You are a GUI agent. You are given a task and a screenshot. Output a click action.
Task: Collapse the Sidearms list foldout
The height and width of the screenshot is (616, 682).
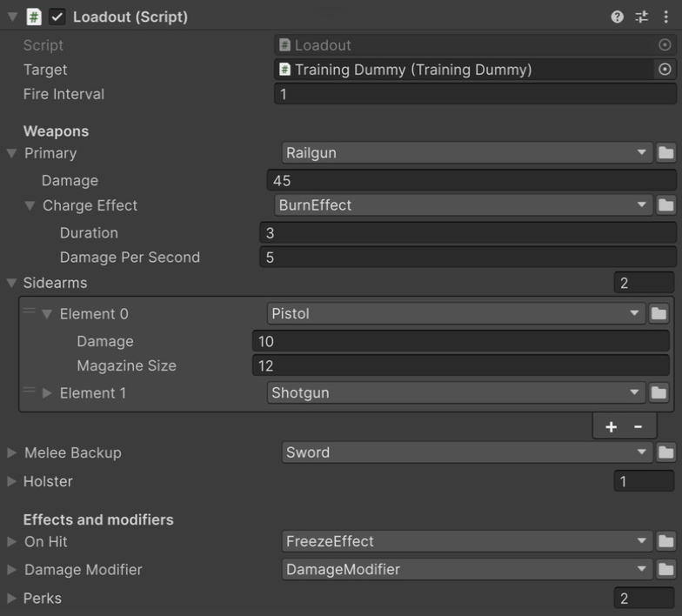click(12, 283)
